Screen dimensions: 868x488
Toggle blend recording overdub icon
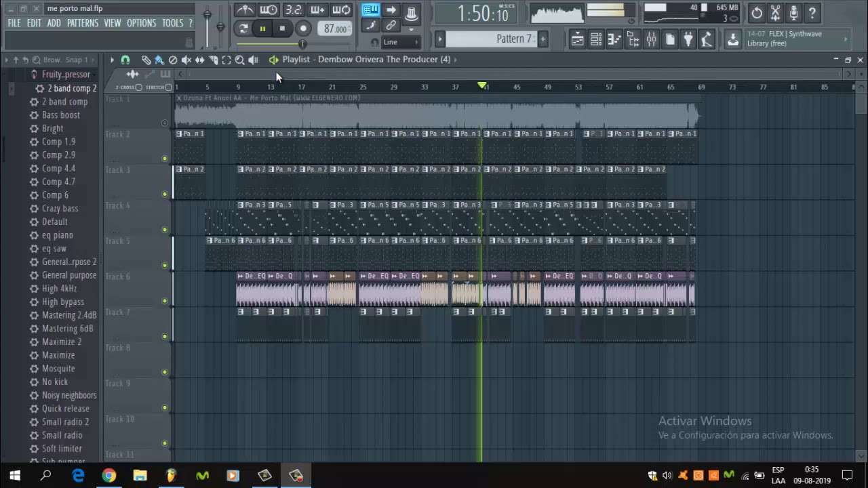click(317, 10)
